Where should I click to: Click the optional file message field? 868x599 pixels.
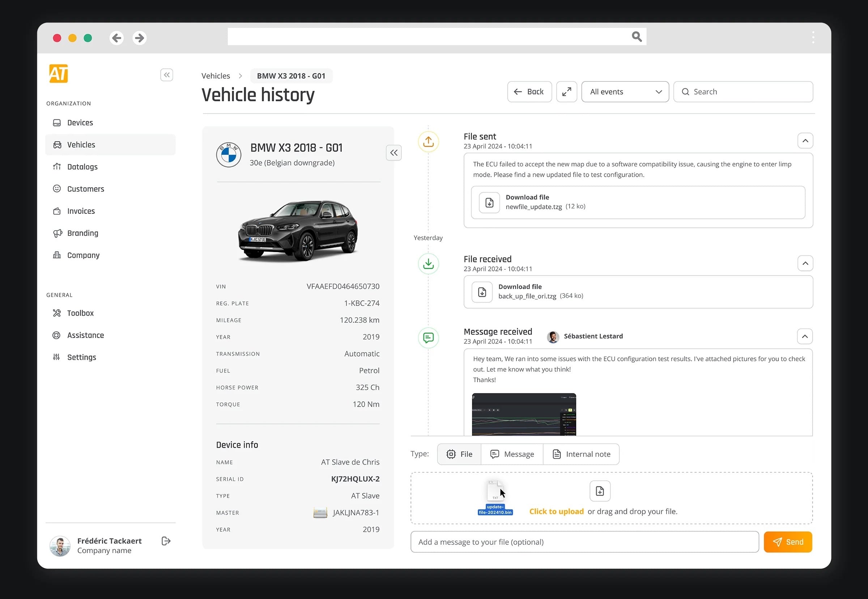(x=584, y=542)
